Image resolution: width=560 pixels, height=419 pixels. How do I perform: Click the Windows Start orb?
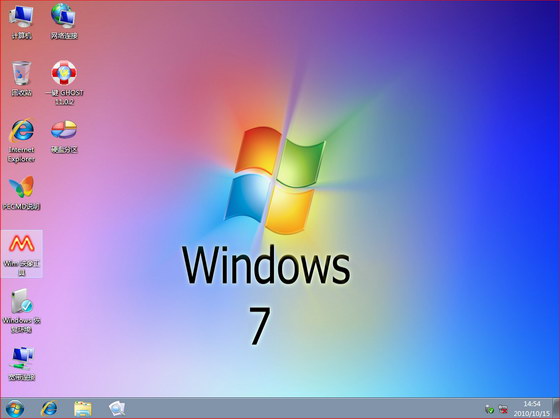click(x=15, y=409)
